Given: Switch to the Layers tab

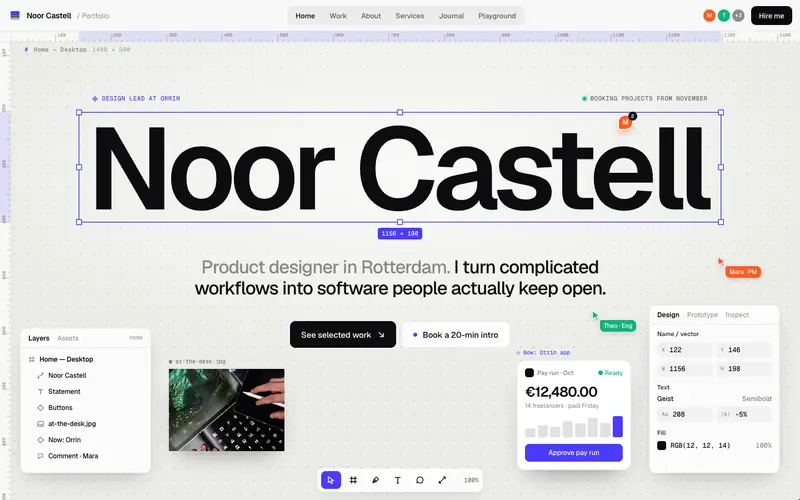Looking at the screenshot, I should pos(39,338).
